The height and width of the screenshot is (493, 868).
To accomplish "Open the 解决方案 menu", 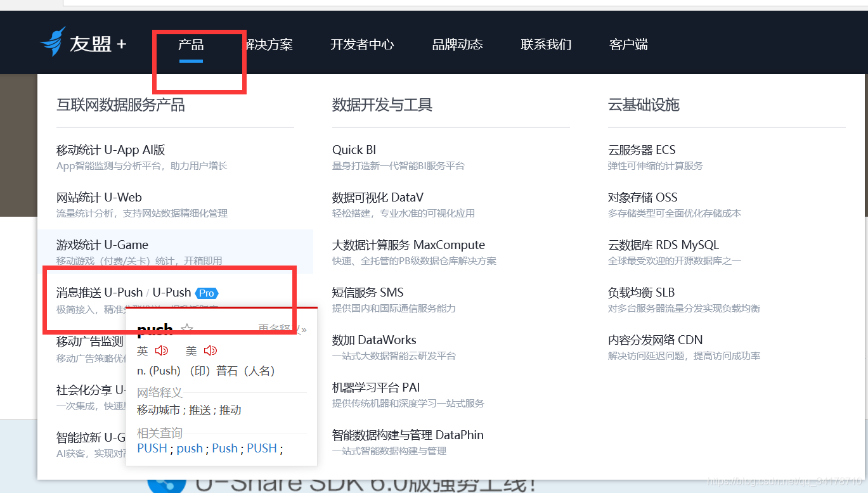I will [x=268, y=44].
